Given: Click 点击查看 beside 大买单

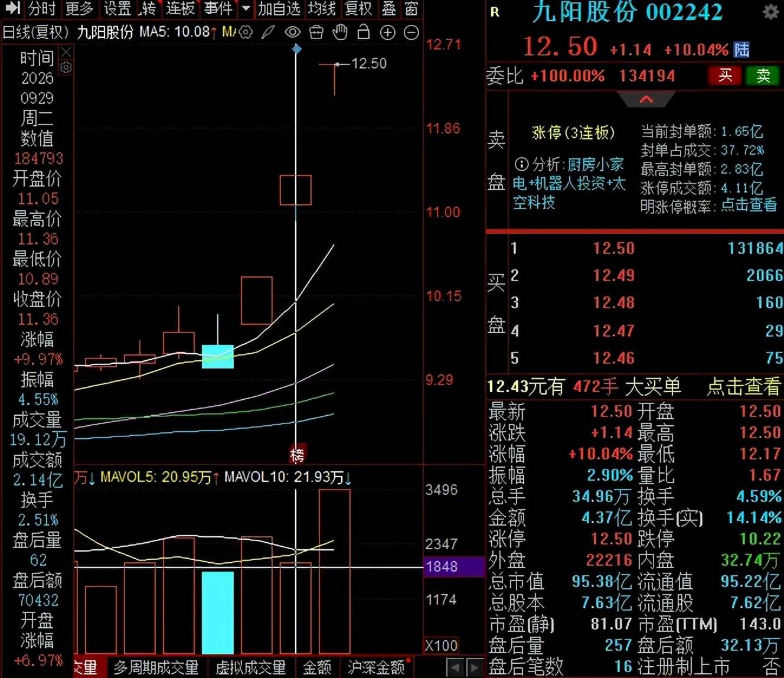Looking at the screenshot, I should [743, 387].
